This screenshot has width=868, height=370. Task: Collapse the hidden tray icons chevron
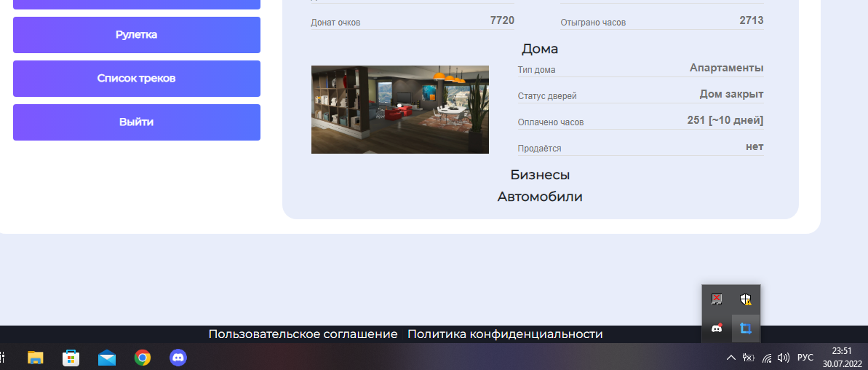click(x=730, y=358)
